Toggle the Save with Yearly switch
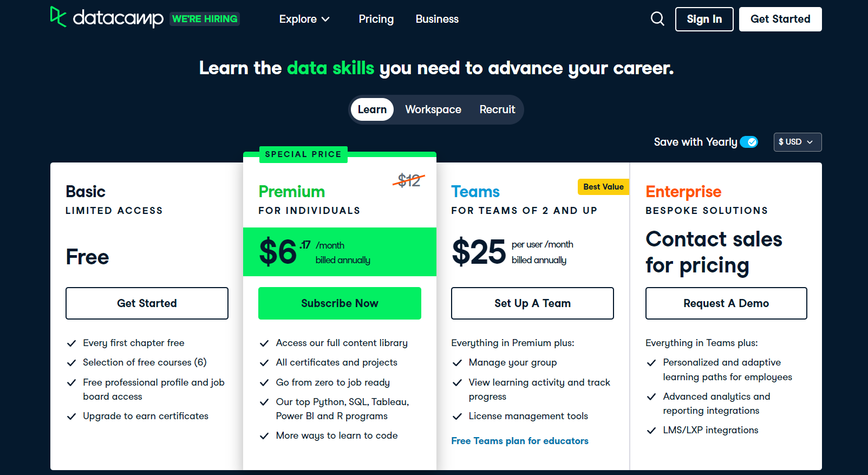Viewport: 868px width, 475px height. point(749,142)
